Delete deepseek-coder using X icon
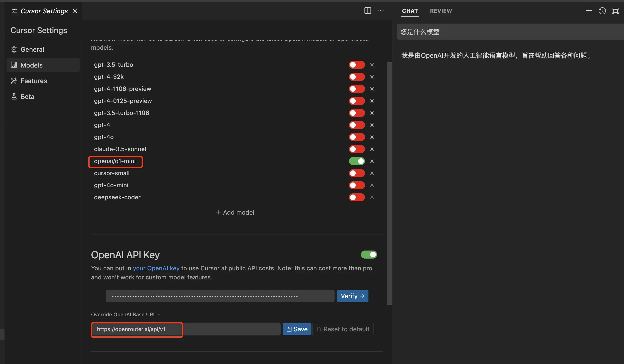This screenshot has width=624, height=364. (372, 197)
